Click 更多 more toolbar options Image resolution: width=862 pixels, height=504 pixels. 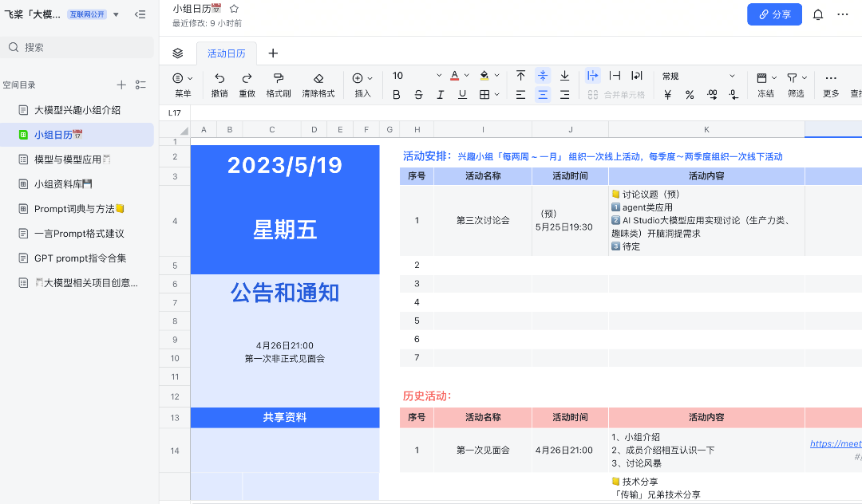[x=831, y=85]
